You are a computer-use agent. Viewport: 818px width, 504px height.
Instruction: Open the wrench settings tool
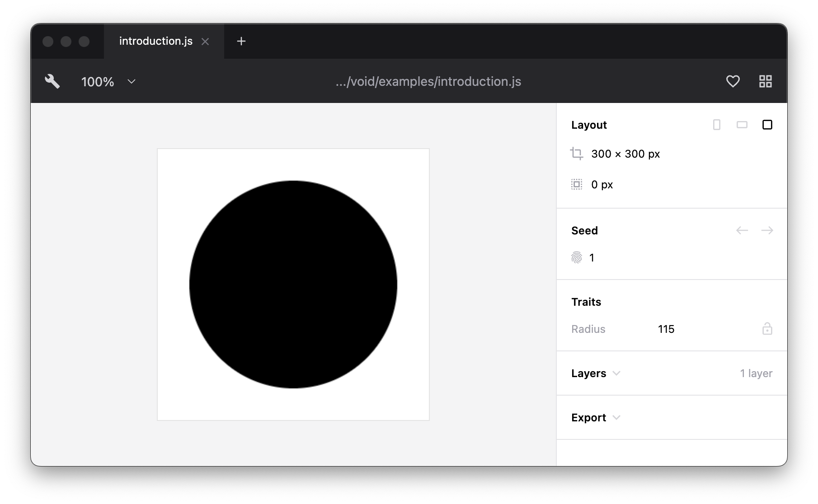52,81
